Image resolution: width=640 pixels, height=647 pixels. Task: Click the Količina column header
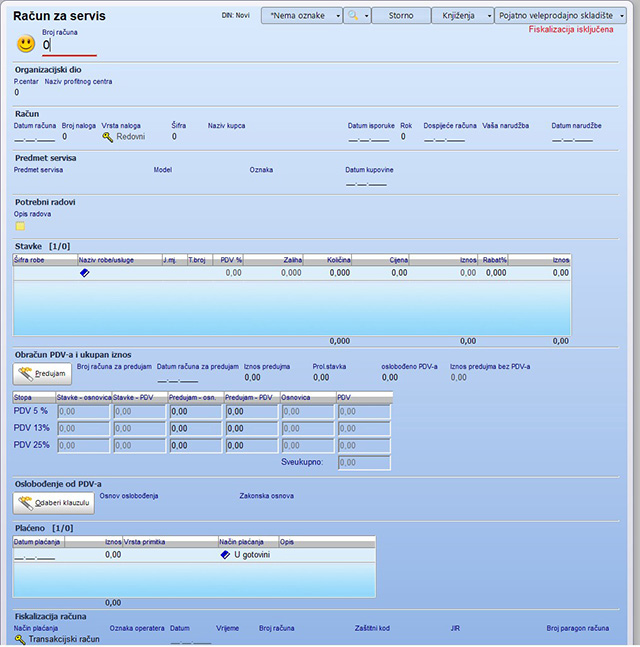coord(328,260)
